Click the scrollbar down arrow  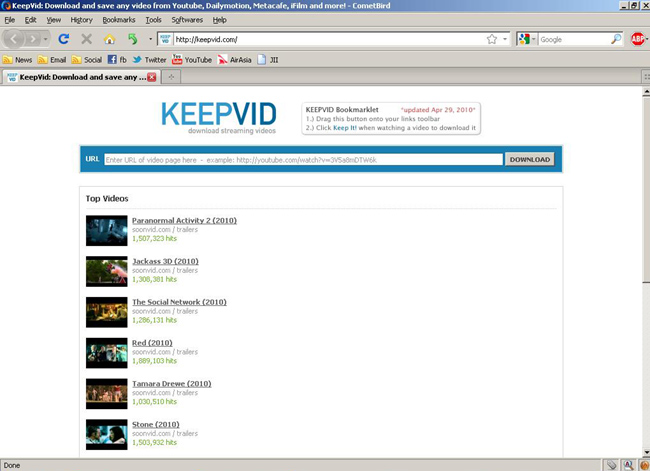[x=646, y=452]
